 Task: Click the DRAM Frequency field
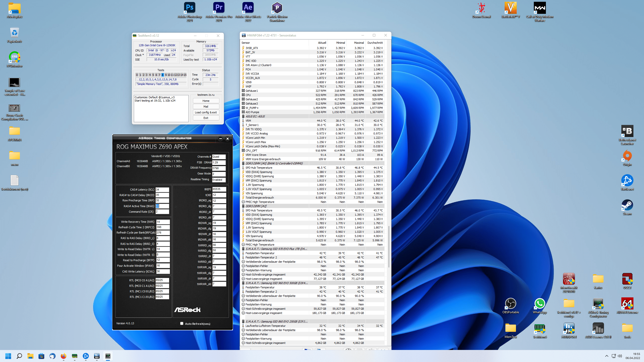(x=219, y=168)
